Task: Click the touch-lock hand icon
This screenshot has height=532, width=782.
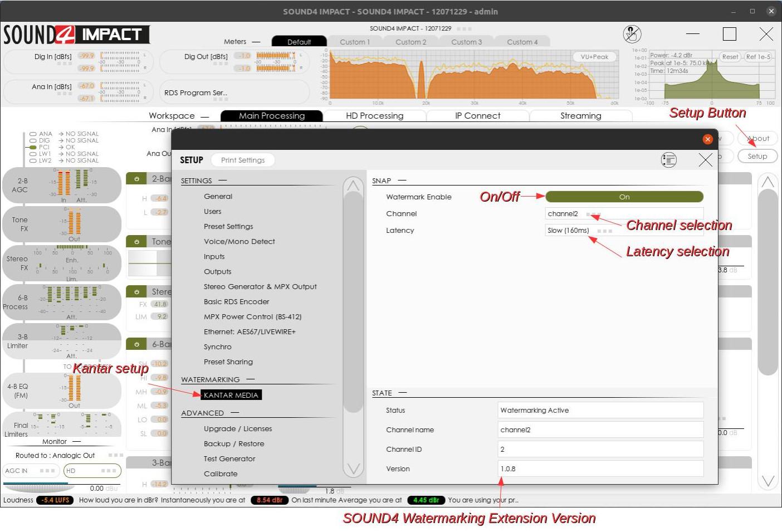Action: 632,35
